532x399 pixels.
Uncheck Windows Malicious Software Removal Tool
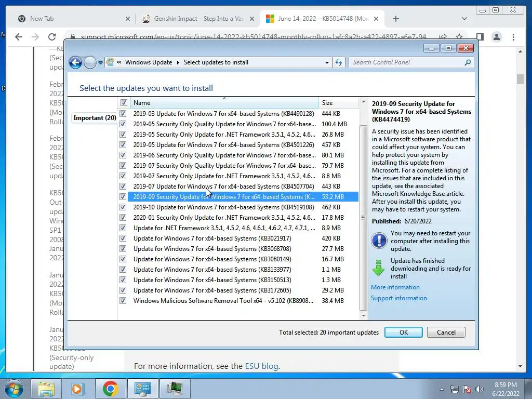point(123,301)
